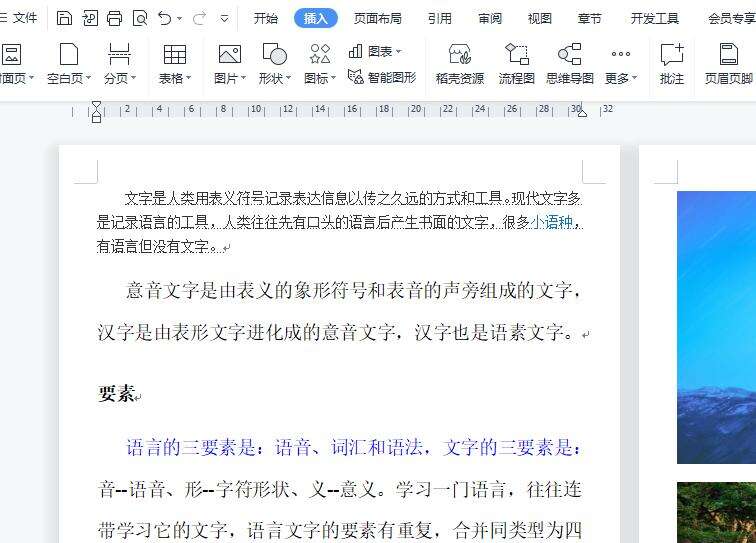The width and height of the screenshot is (756, 543).
Task: Click the 小语种 hyperlink in text
Action: pos(552,222)
